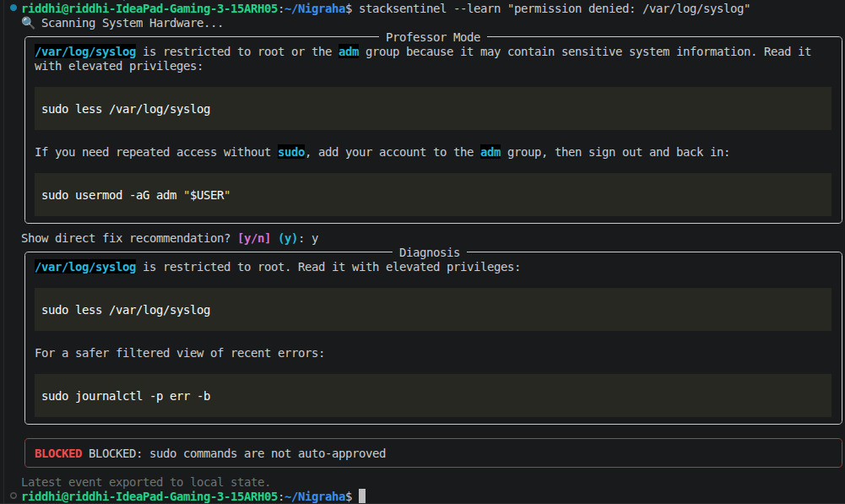Click the hollow circle beside the bottom prompt
This screenshot has height=504, width=845.
14,496
